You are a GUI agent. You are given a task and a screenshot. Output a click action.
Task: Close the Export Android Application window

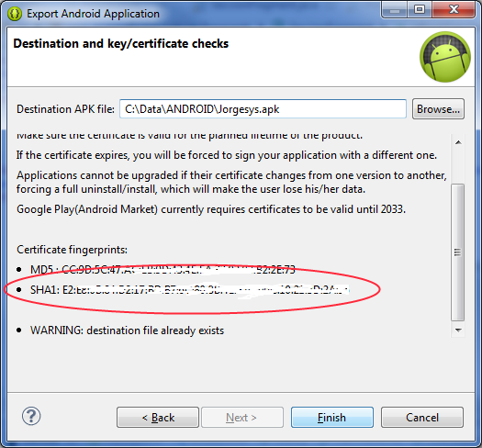pos(454,10)
